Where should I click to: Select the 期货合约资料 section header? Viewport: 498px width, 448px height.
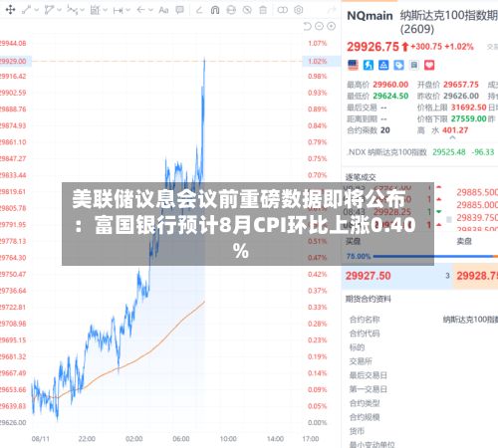pos(368,299)
